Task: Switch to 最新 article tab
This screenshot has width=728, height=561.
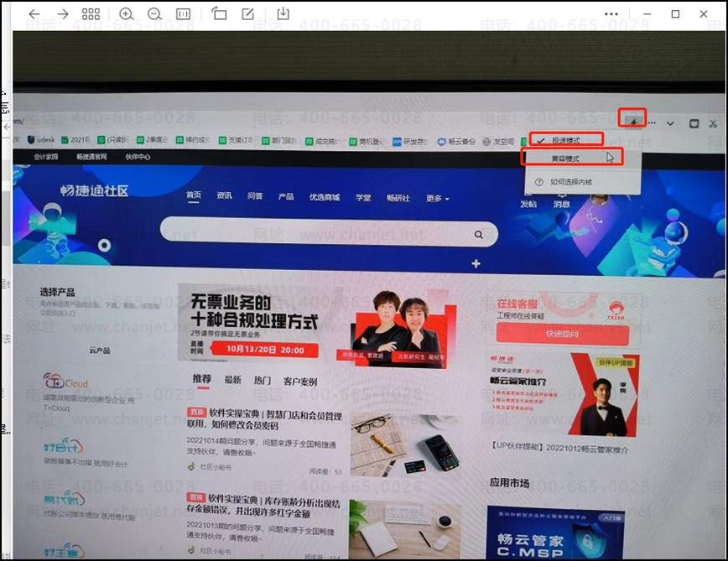Action: [x=232, y=380]
